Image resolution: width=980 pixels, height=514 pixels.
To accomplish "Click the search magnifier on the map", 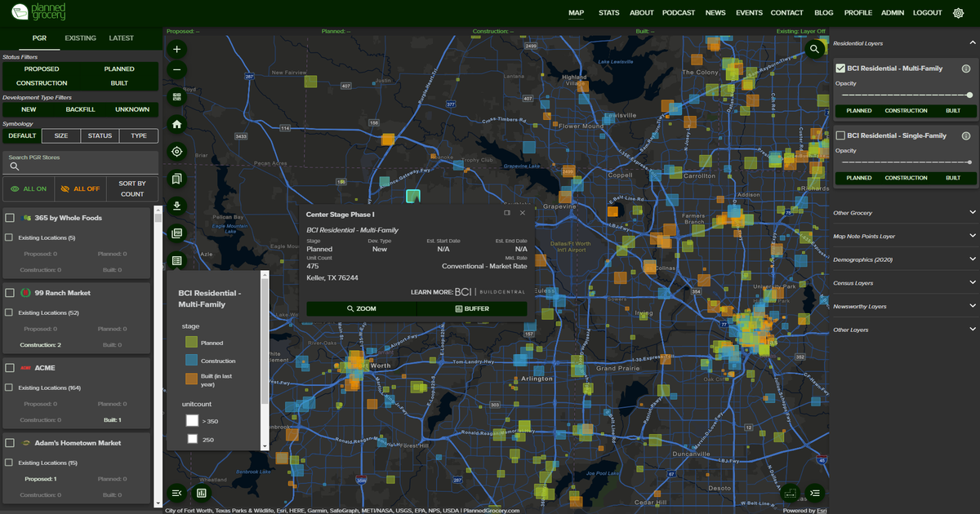I will coord(814,49).
